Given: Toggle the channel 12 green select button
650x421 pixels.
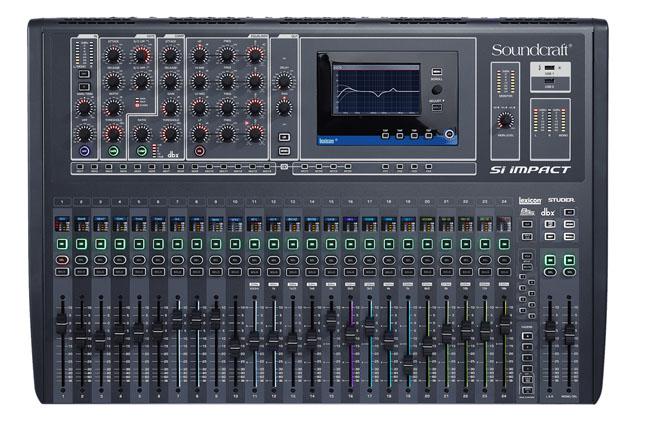Looking at the screenshot, I should 273,243.
